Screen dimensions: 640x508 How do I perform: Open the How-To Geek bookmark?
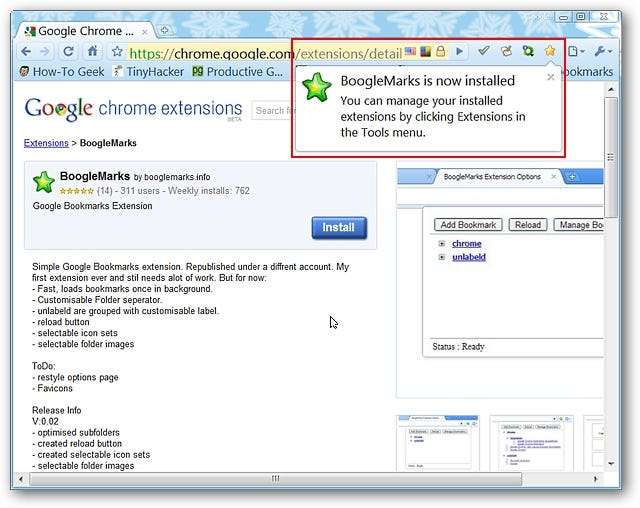click(x=62, y=72)
